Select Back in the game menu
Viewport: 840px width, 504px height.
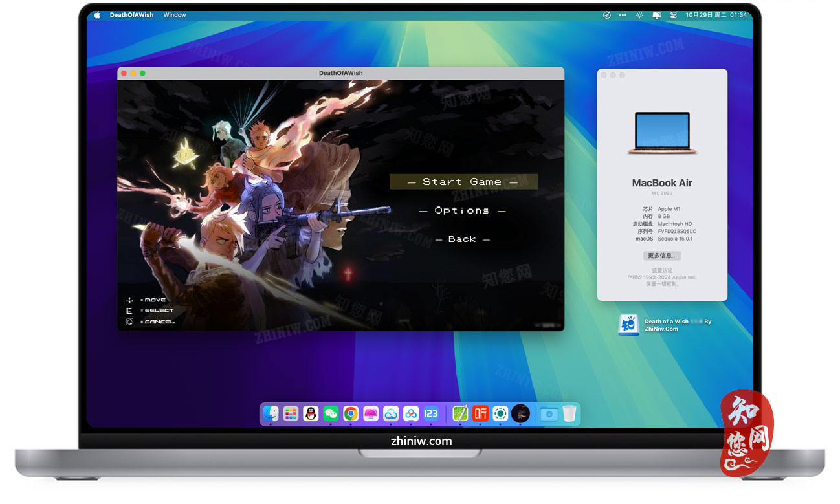pos(463,239)
